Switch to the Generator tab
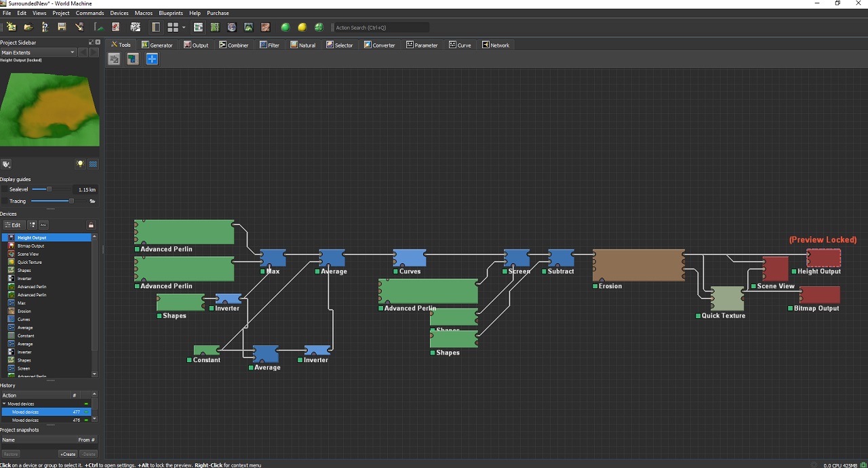The width and height of the screenshot is (868, 468). [157, 45]
